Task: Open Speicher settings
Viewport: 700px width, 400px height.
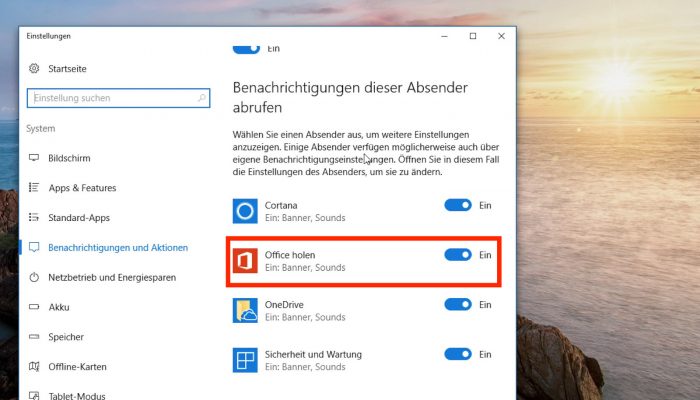Action: pyautogui.click(x=66, y=337)
